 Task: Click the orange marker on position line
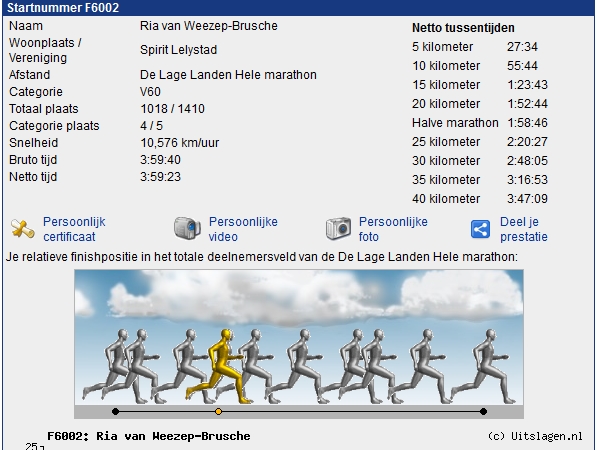[x=219, y=411]
